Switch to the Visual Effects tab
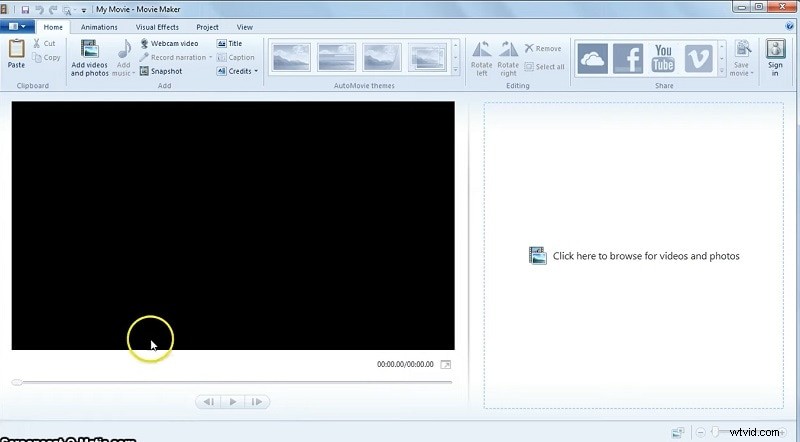This screenshot has width=800, height=442. point(157,27)
